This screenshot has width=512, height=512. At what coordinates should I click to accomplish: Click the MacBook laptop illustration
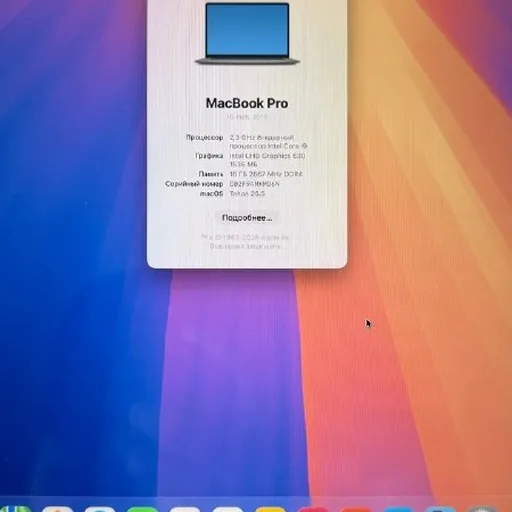pos(247,34)
